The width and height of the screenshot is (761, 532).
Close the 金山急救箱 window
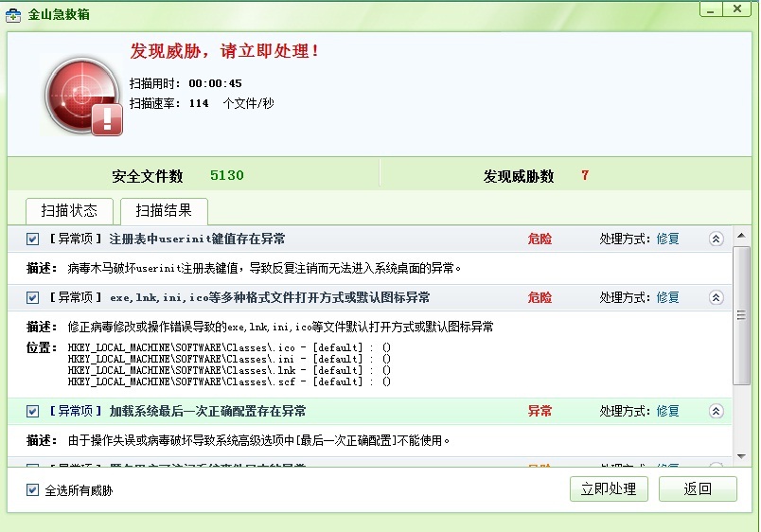736,9
